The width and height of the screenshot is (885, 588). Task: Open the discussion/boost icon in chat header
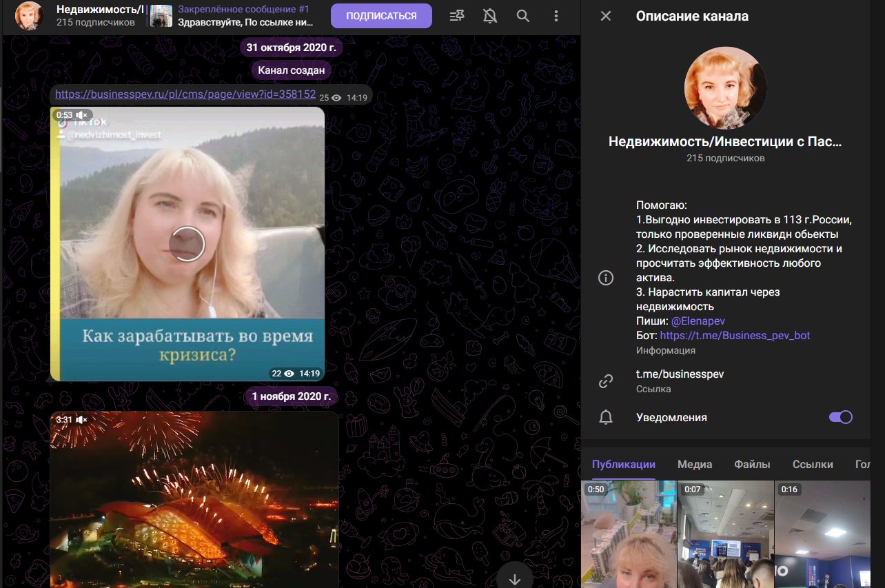pos(456,16)
